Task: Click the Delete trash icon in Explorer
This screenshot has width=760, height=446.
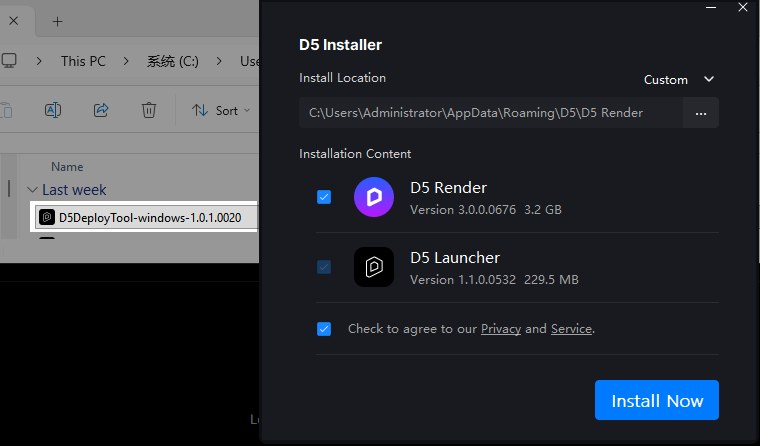Action: click(149, 111)
